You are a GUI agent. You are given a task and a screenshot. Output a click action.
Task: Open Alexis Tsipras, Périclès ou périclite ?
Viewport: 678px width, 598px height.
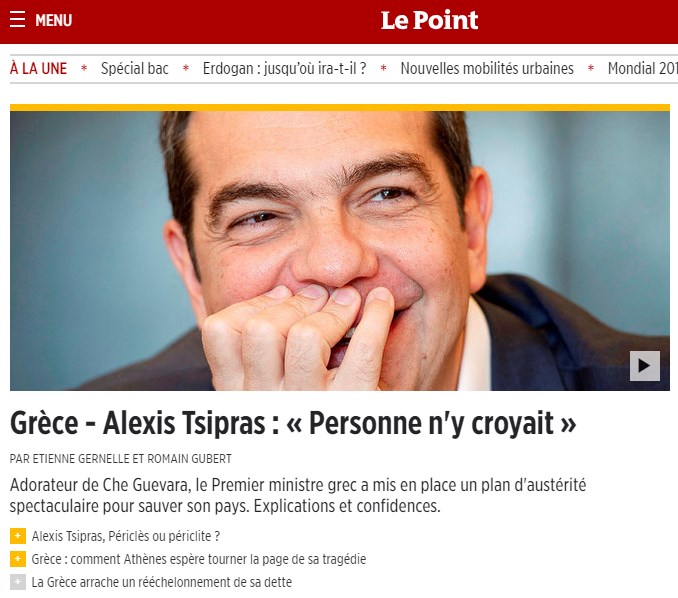tap(125, 536)
